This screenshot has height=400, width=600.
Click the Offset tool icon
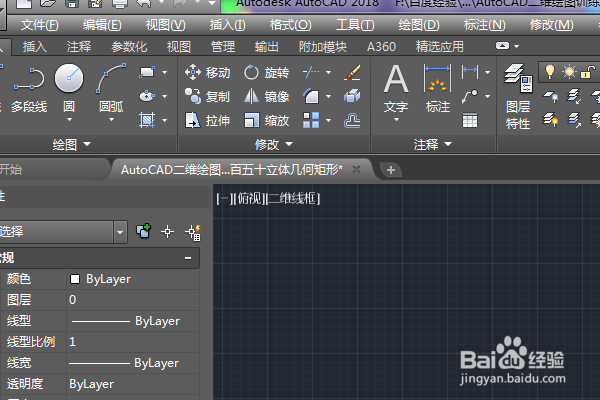coord(352,121)
